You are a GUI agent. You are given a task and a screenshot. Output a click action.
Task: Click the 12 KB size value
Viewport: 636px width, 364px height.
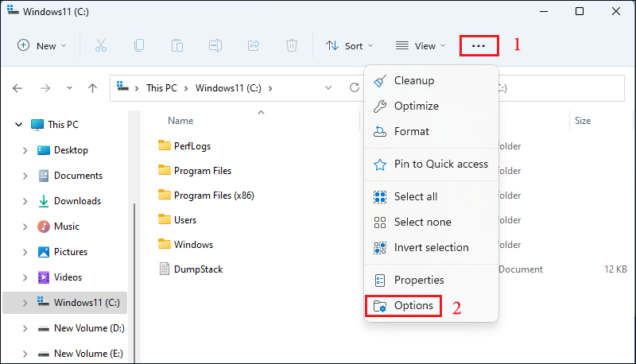[x=615, y=269]
